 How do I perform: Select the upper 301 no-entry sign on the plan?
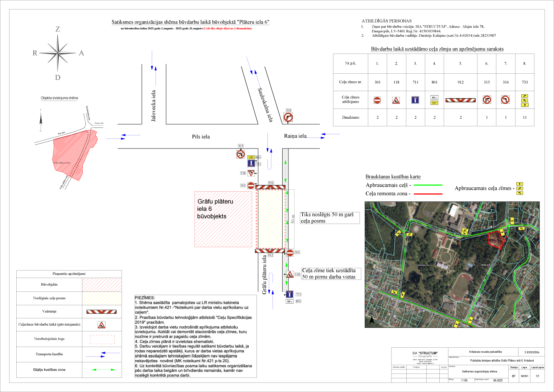point(251,185)
